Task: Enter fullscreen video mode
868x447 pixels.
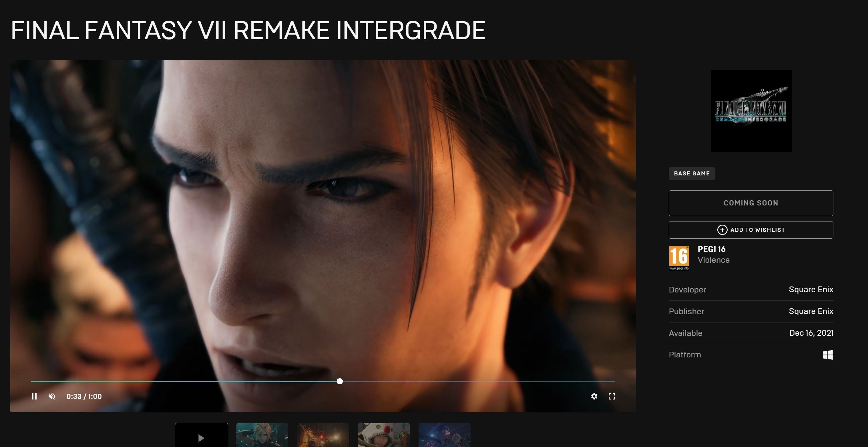Action: (x=612, y=396)
